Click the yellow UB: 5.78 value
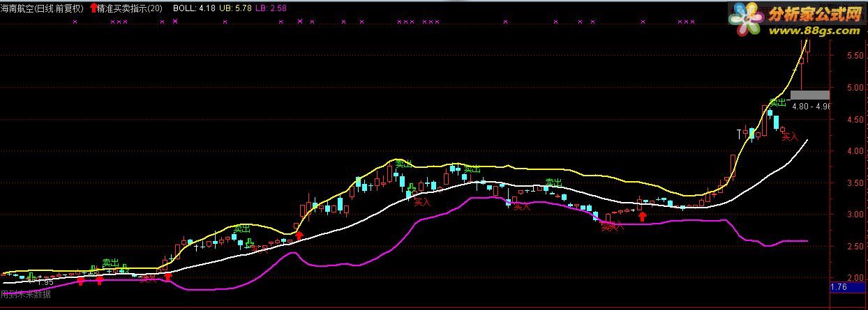 (x=235, y=8)
